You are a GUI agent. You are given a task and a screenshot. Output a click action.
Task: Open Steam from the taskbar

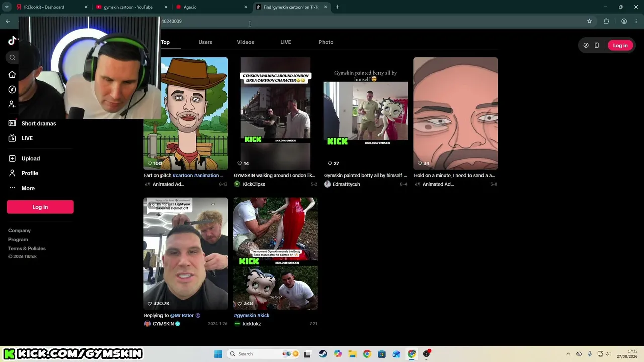(323, 354)
